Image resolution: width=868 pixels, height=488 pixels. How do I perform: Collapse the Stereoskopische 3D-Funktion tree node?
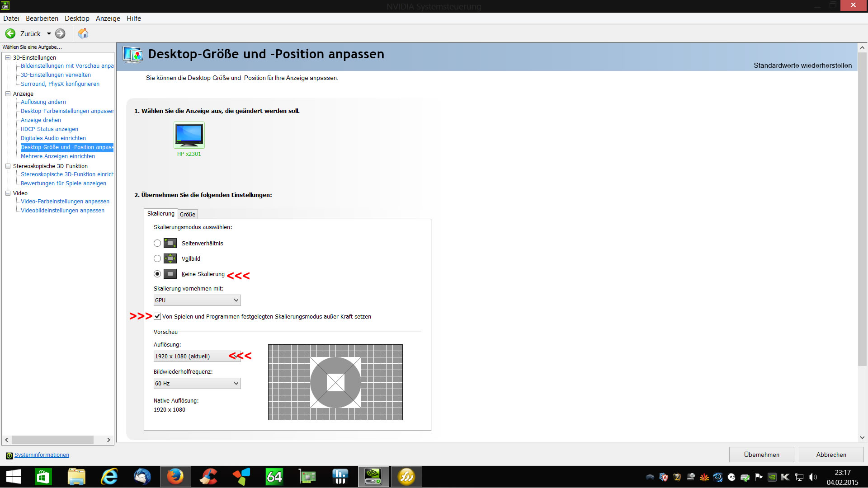pos(8,166)
